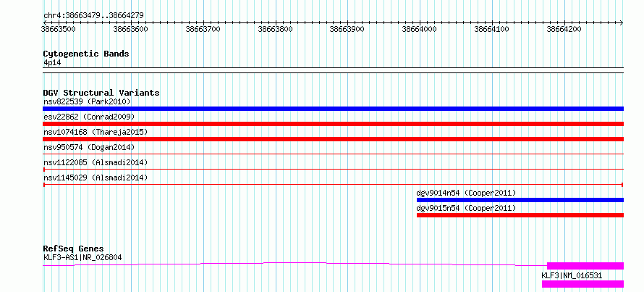Click the 38664000 ruler position label

coord(420,29)
